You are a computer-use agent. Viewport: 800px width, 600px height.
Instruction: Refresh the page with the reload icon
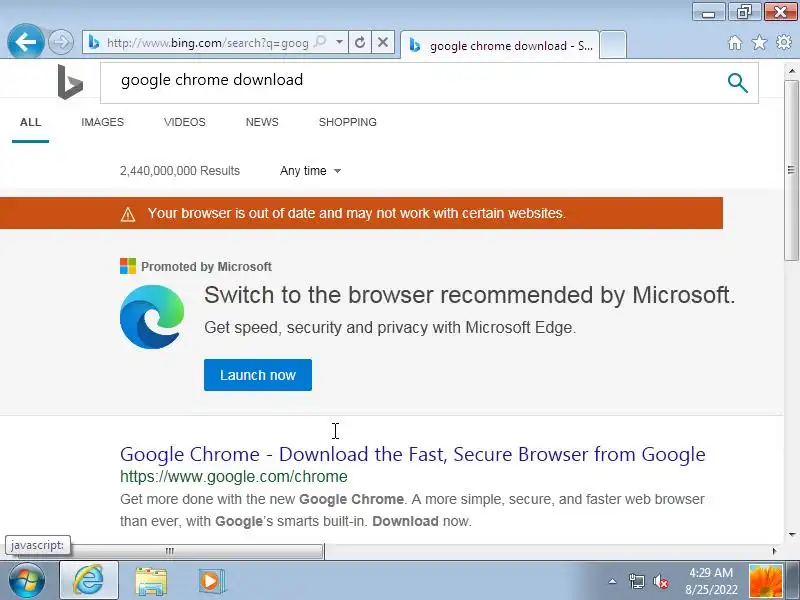[x=360, y=42]
